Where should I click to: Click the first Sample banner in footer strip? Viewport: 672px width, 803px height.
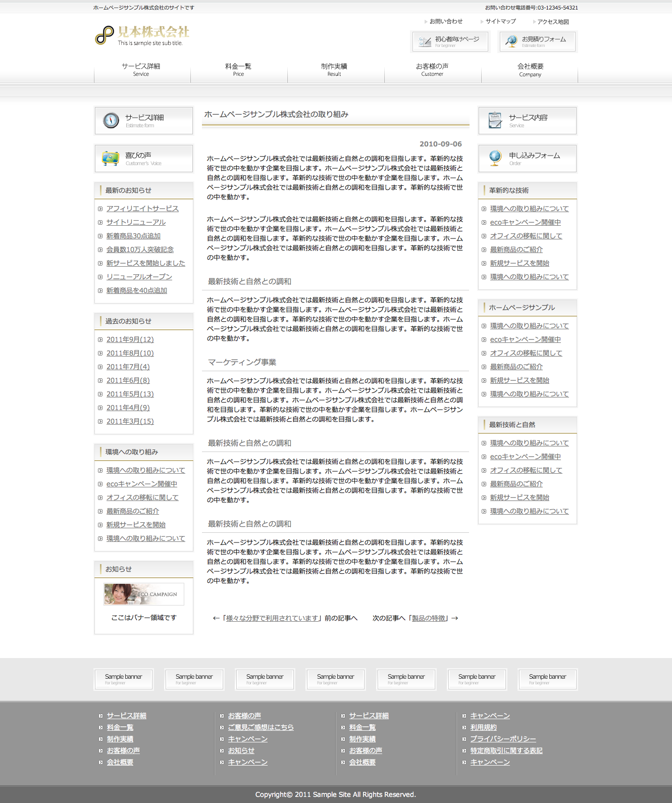point(124,679)
